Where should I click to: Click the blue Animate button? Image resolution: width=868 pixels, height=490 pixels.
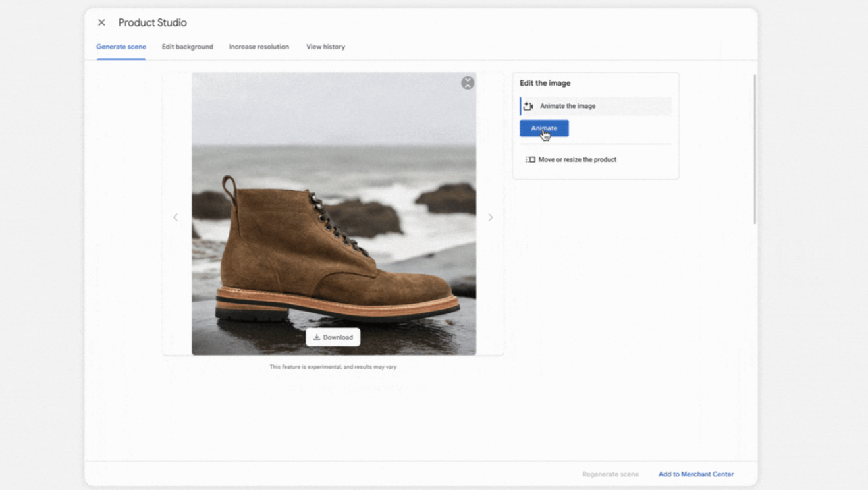(x=544, y=128)
